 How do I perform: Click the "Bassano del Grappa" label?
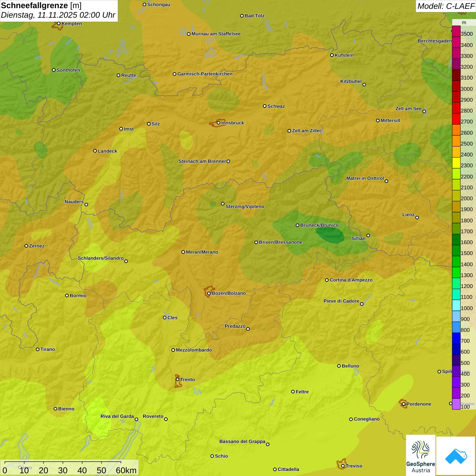(242, 441)
